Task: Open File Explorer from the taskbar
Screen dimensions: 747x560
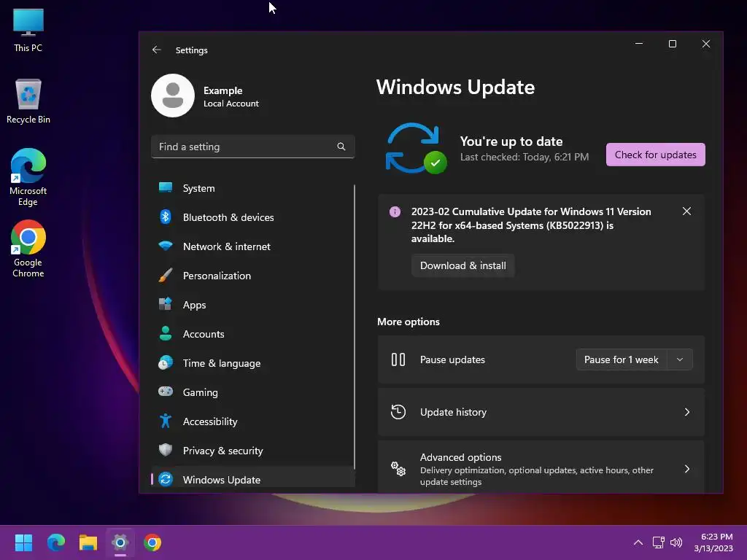Action: tap(88, 542)
